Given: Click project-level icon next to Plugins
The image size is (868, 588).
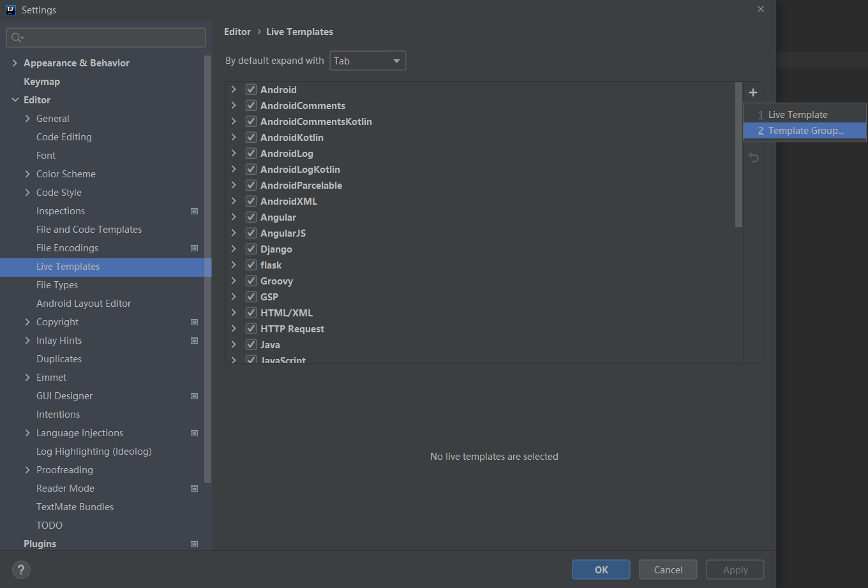Looking at the screenshot, I should click(x=195, y=544).
